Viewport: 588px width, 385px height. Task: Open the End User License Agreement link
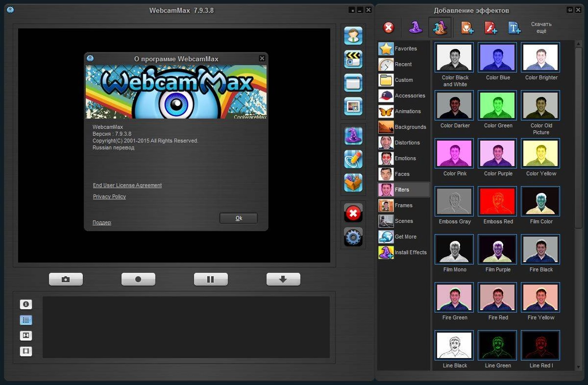pos(127,185)
